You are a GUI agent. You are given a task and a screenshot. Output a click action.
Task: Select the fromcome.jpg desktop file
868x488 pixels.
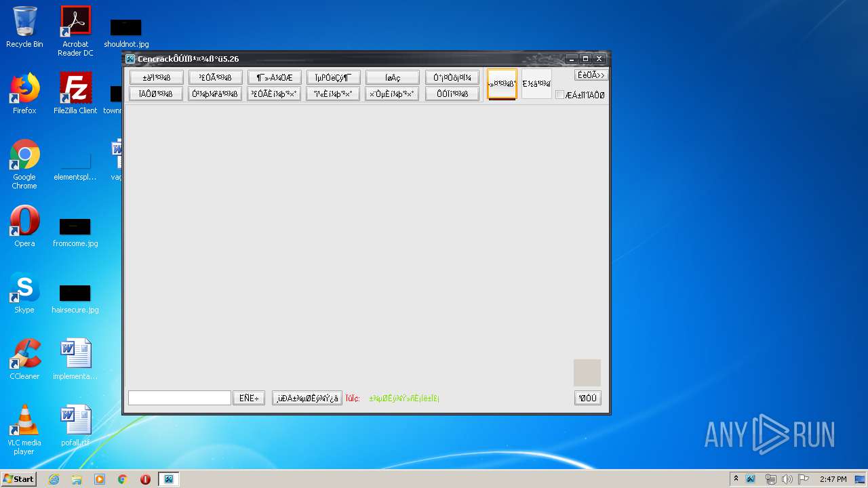coord(75,232)
